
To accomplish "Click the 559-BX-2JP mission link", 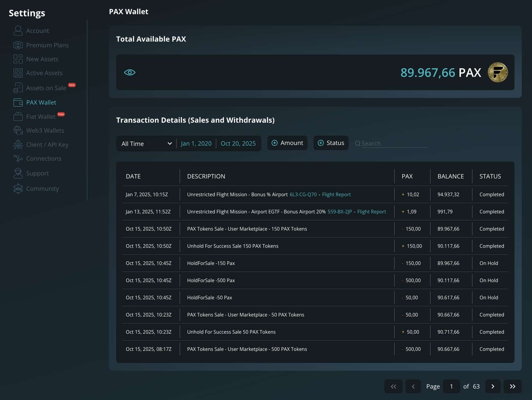I will pyautogui.click(x=339, y=212).
